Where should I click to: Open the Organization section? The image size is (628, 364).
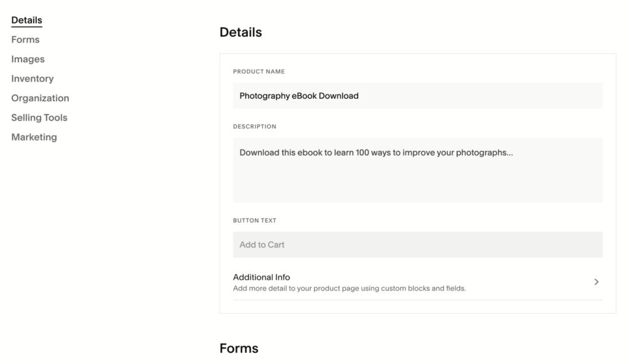coord(40,98)
